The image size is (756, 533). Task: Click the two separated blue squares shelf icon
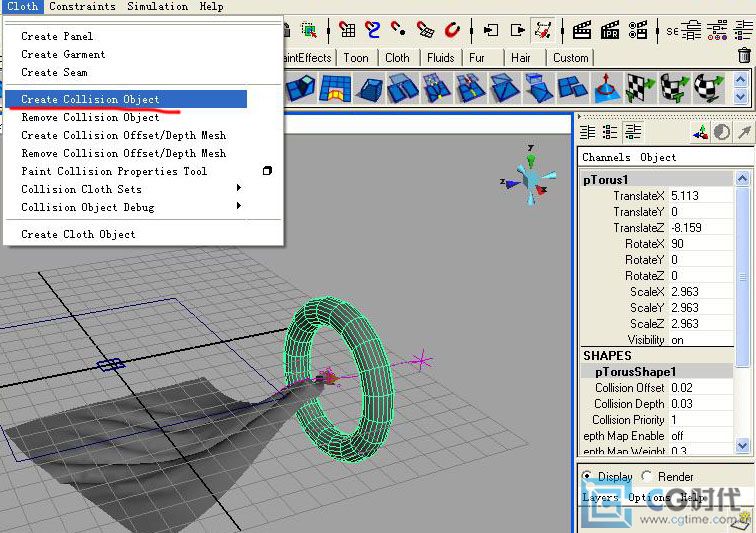point(572,88)
